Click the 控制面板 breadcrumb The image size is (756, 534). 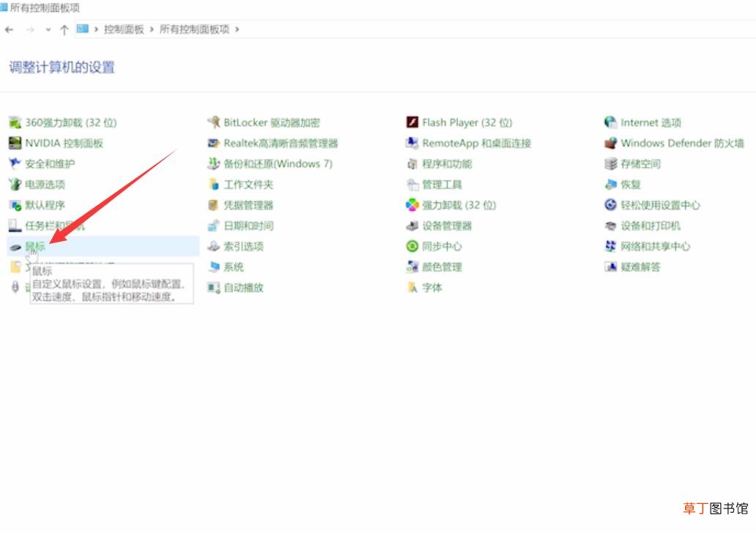[x=124, y=29]
